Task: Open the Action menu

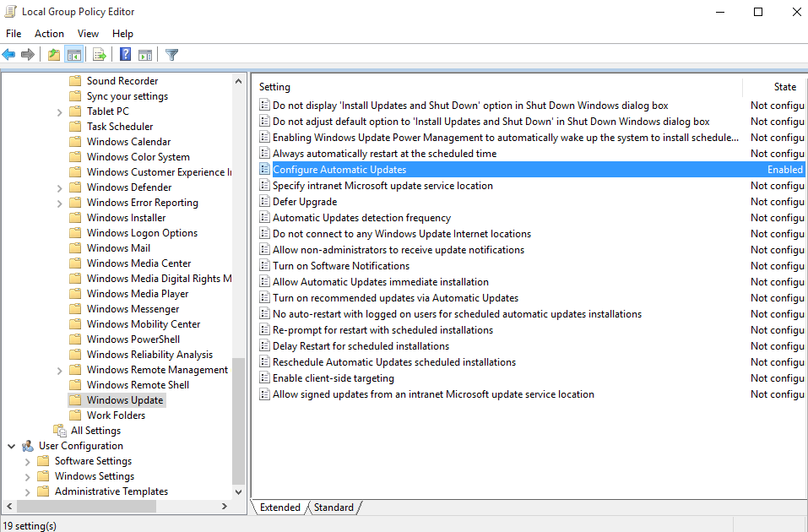Action: tap(50, 34)
